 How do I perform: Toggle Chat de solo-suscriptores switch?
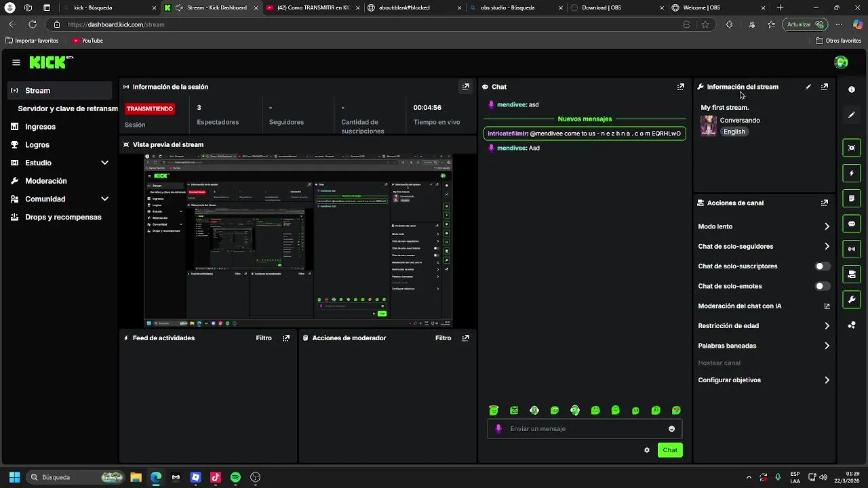click(823, 266)
